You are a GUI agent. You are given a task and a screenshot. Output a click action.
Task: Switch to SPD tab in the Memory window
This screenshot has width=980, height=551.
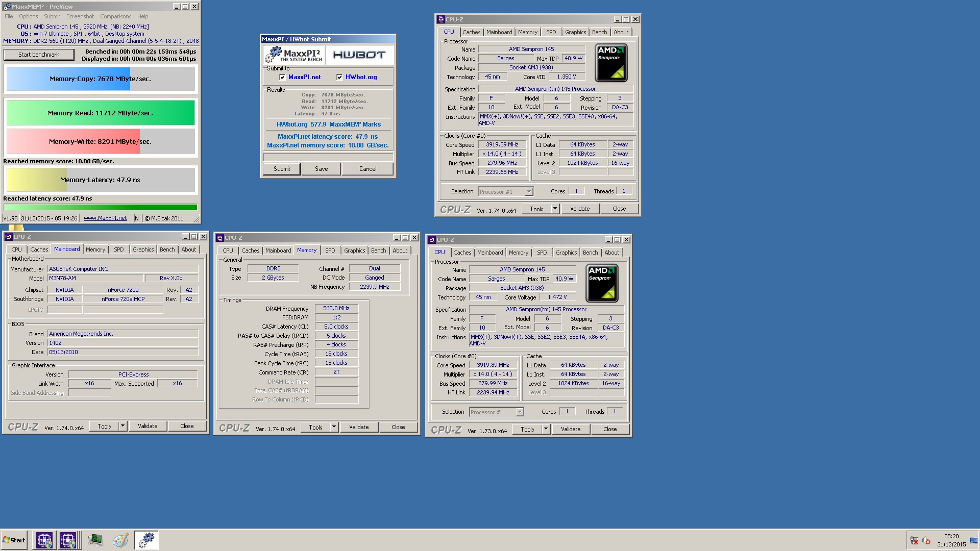pyautogui.click(x=330, y=251)
